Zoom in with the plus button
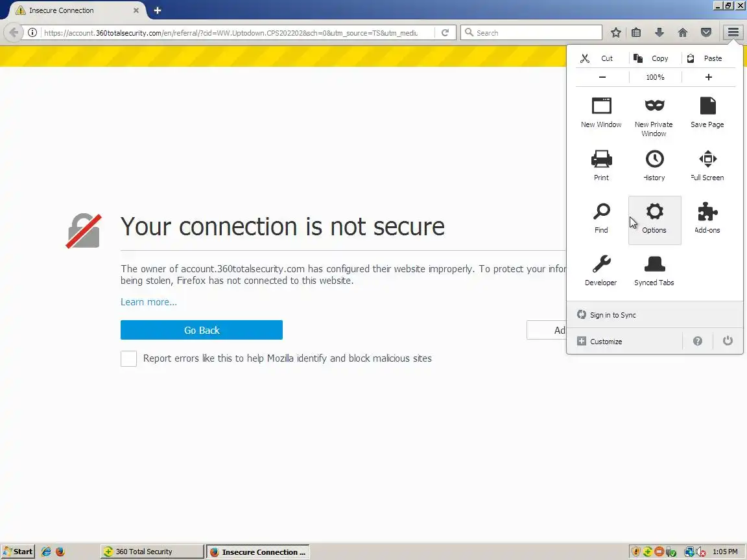 [708, 77]
